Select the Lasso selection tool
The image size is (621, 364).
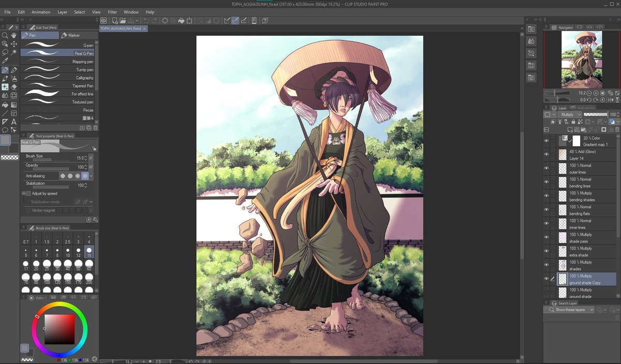pyautogui.click(x=5, y=52)
